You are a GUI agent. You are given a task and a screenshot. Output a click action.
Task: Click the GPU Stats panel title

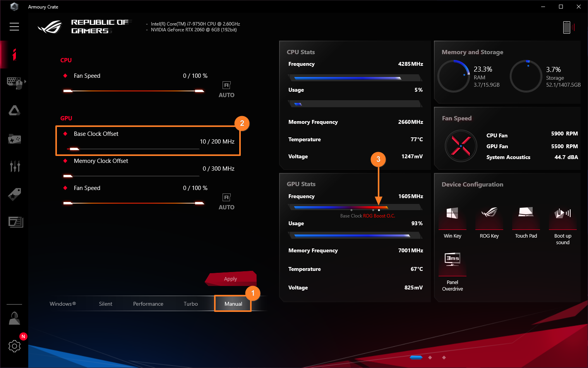(x=301, y=184)
